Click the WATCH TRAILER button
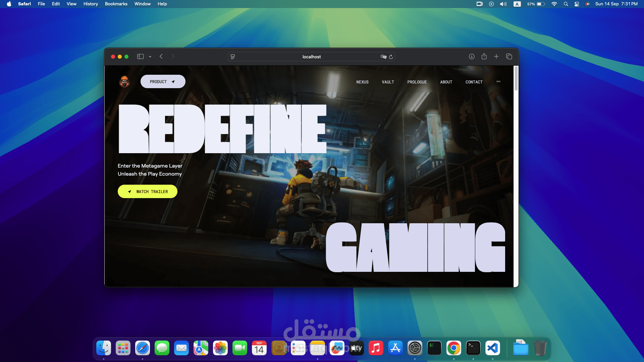Image resolution: width=644 pixels, height=362 pixels. click(x=147, y=191)
